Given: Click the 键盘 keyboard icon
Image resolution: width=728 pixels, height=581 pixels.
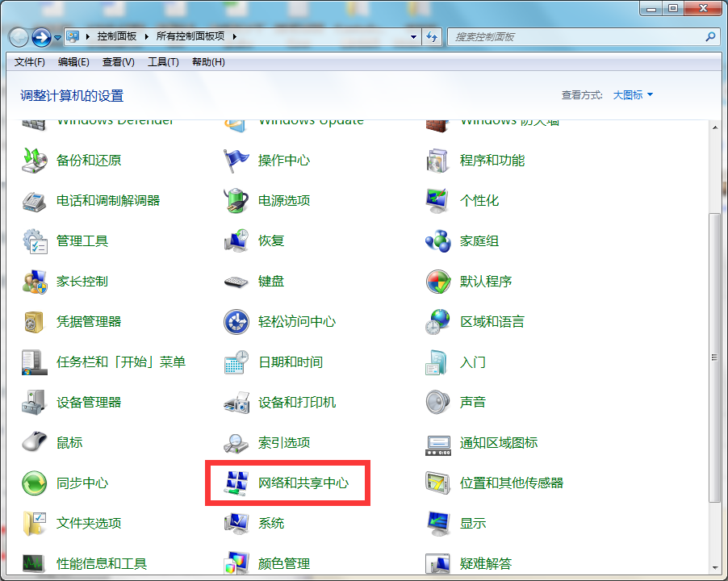Looking at the screenshot, I should coord(236,282).
